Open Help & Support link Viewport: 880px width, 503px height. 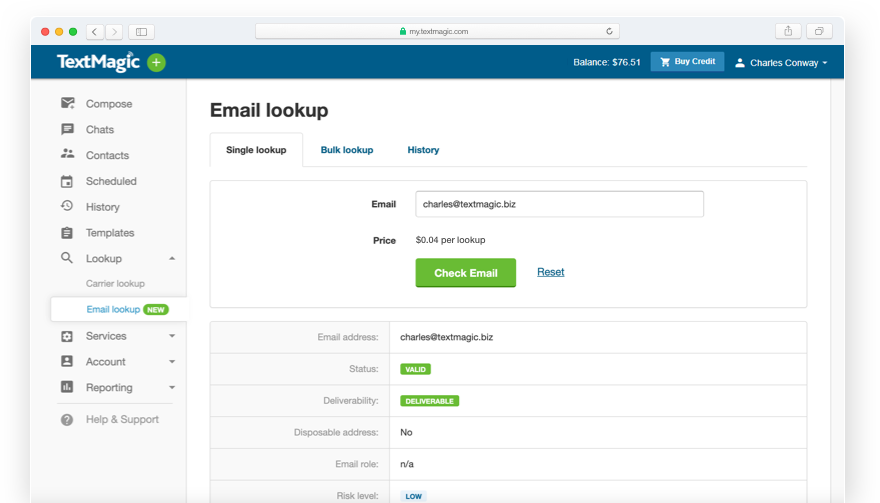[122, 419]
